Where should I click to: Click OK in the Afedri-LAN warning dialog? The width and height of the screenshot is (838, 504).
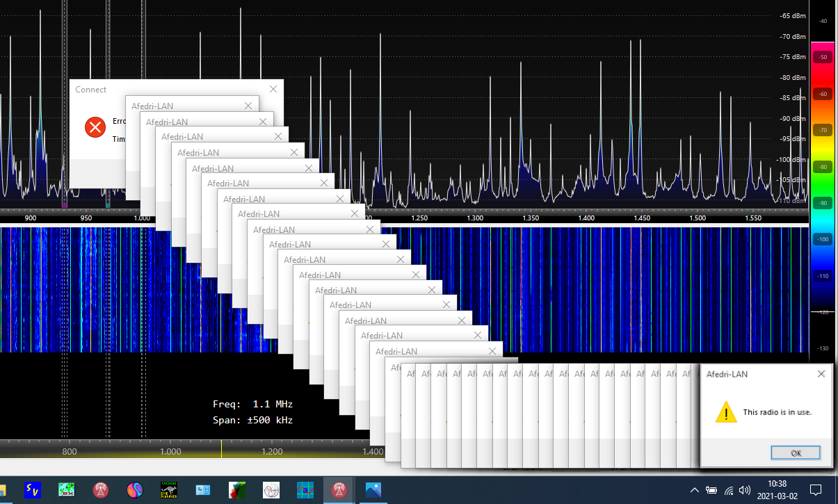point(796,453)
